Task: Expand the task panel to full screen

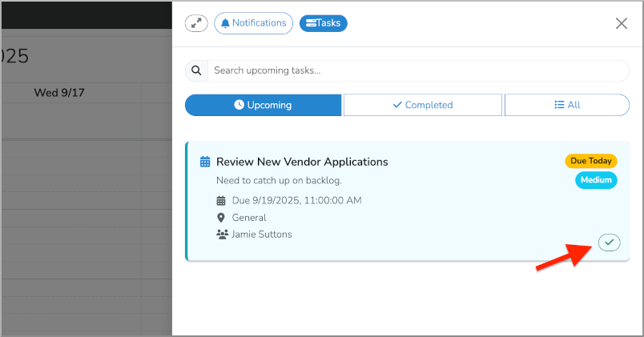Action: coord(196,23)
